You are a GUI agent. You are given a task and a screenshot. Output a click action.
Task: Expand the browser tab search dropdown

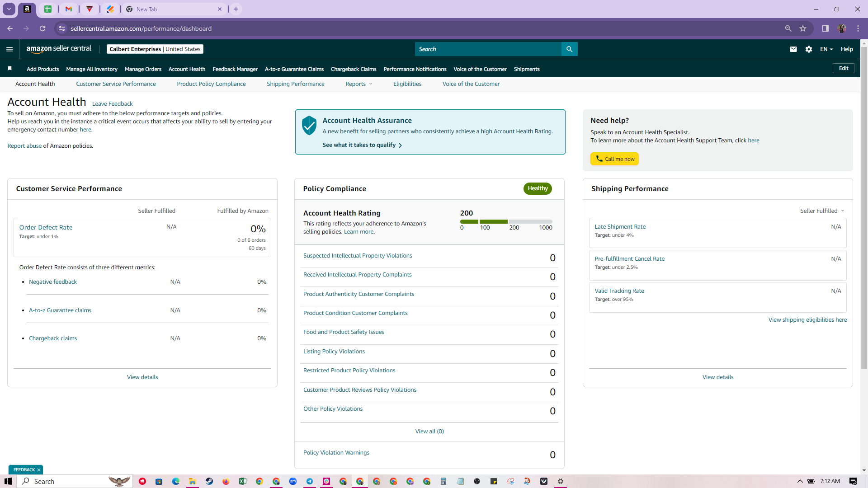point(9,9)
